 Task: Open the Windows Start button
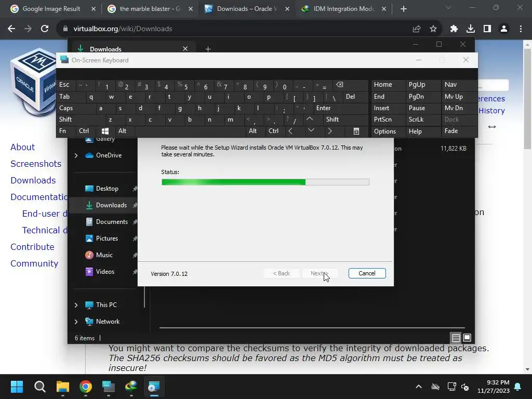[17, 387]
